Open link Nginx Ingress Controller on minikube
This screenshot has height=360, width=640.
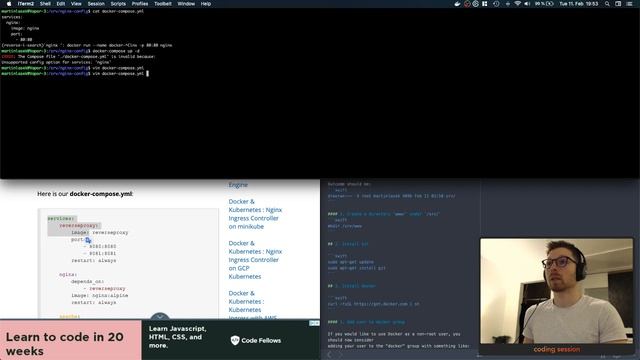(x=255, y=214)
